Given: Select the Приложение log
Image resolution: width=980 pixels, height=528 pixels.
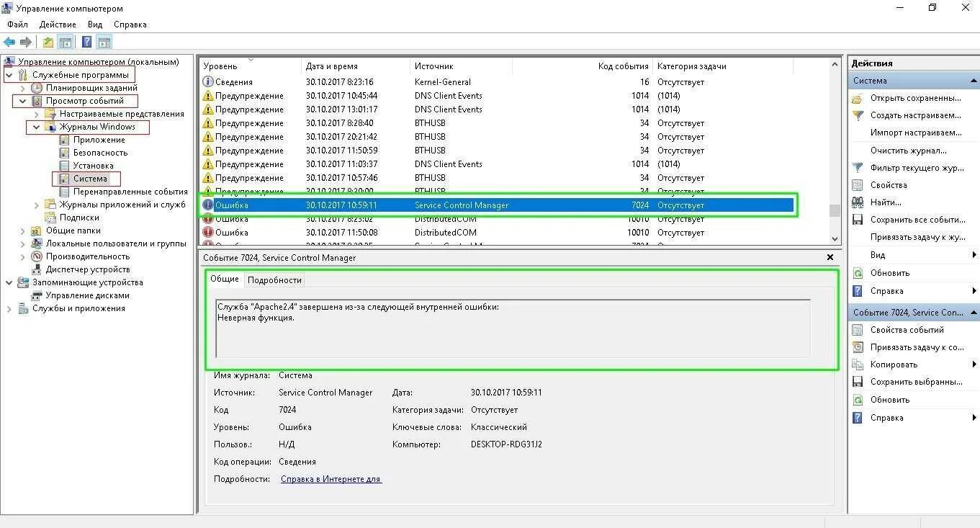Looking at the screenshot, I should [x=100, y=140].
